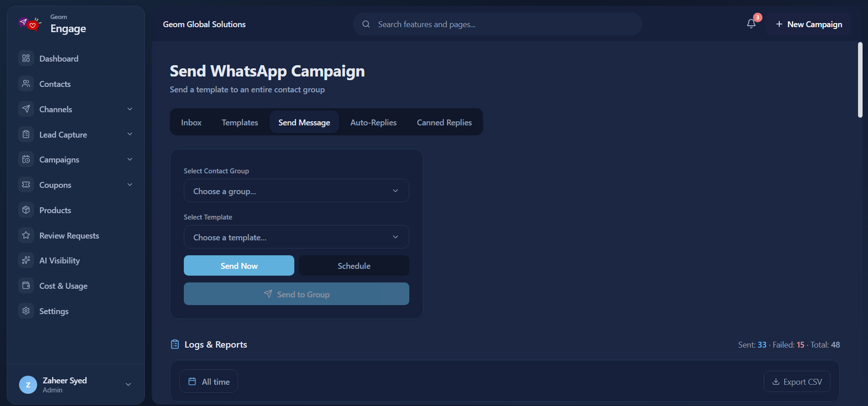This screenshot has width=868, height=406.
Task: Click the AI Visibility sparkle icon
Action: pos(26,260)
